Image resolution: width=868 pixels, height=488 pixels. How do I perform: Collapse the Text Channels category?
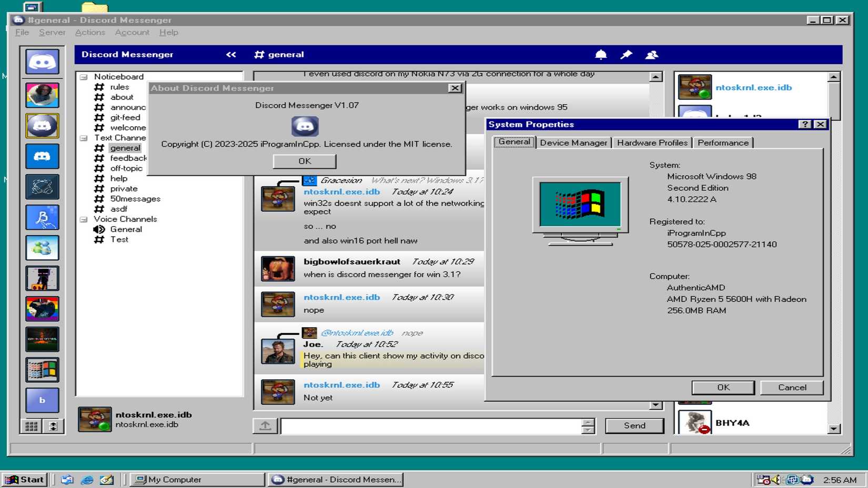click(x=83, y=138)
